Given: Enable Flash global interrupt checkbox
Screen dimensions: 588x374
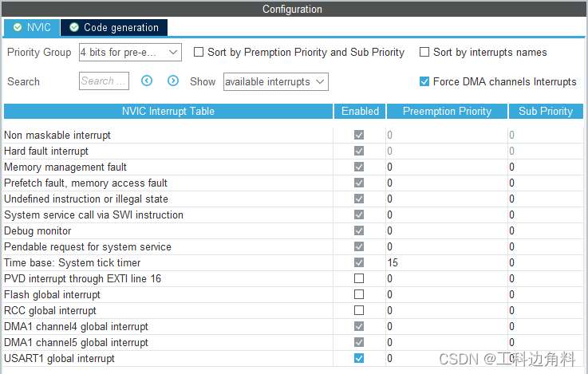Looking at the screenshot, I should tap(359, 294).
